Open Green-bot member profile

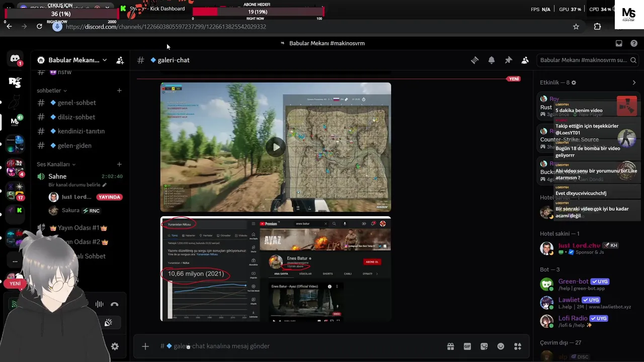click(587, 284)
